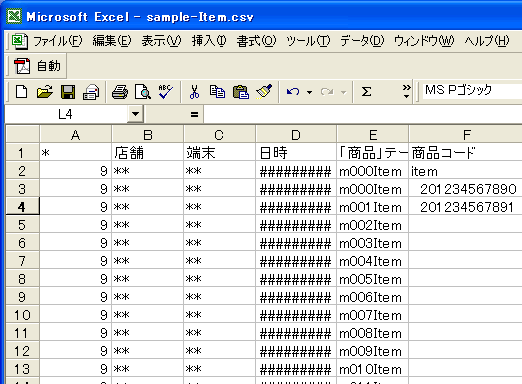The width and height of the screenshot is (522, 384).
Task: Expand the Redo history dropdown arrow
Action: (344, 92)
